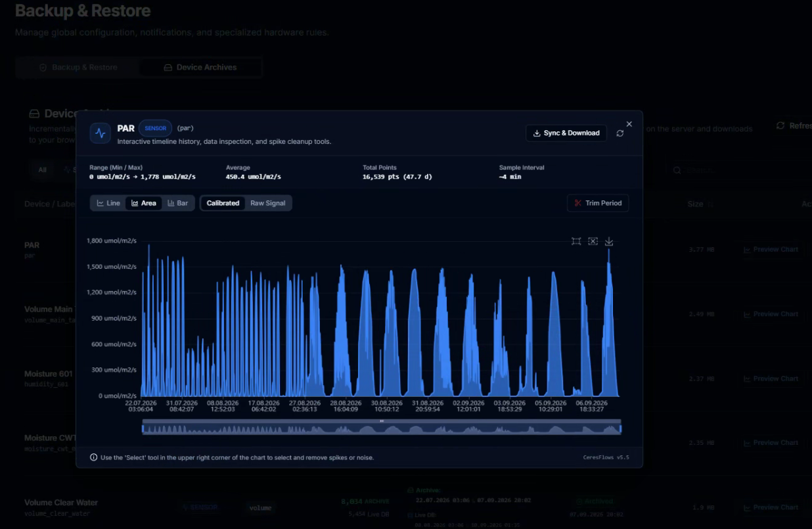Click the search field in the background page
Screen dimensions: 812x529
(x=739, y=170)
